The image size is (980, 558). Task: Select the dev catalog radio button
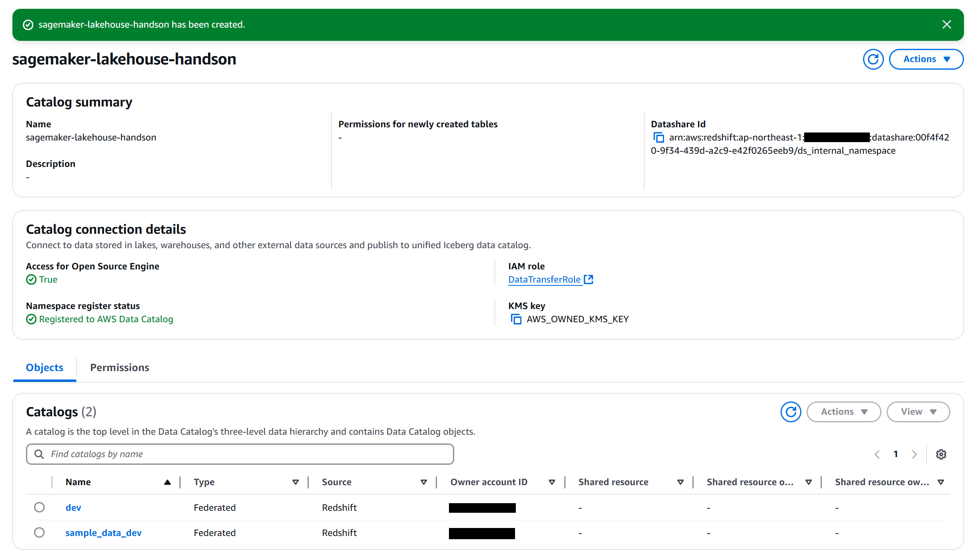[39, 508]
